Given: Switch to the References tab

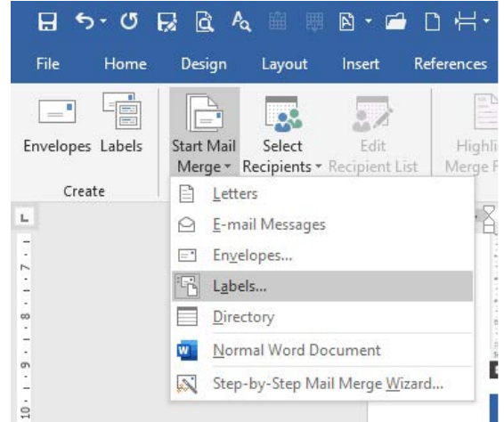Looking at the screenshot, I should (451, 63).
